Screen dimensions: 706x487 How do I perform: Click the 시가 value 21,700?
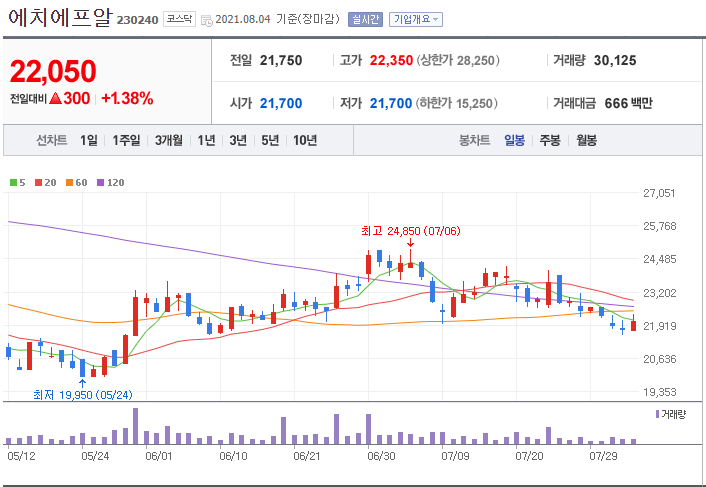[x=281, y=103]
